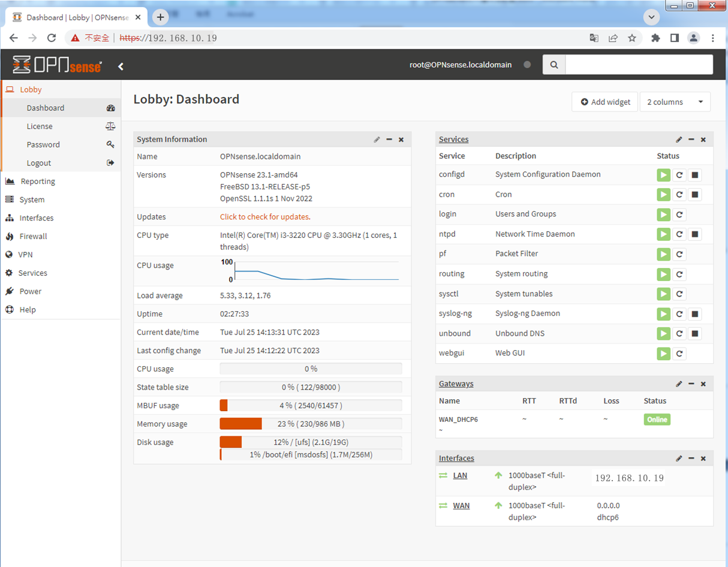
Task: Stop the ntpd service
Action: [x=695, y=234]
